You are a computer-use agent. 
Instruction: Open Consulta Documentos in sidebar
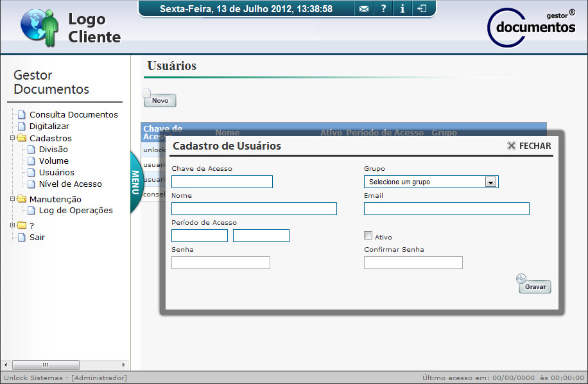73,115
